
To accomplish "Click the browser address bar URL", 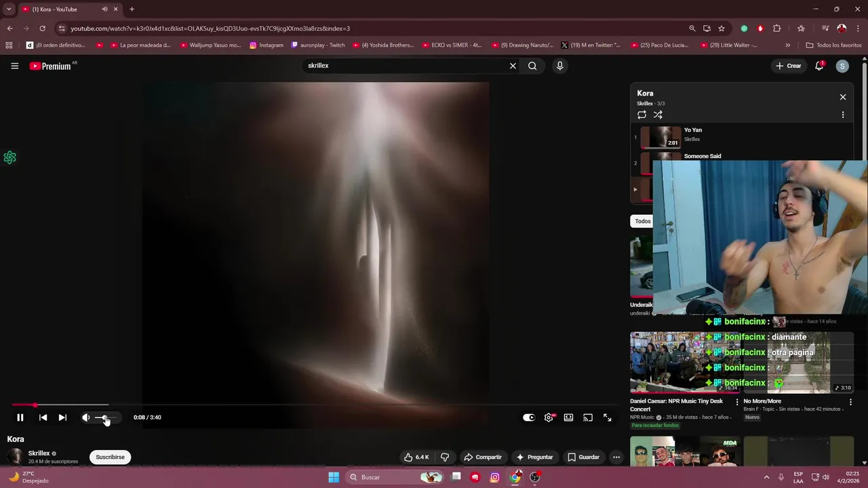I will pyautogui.click(x=210, y=28).
